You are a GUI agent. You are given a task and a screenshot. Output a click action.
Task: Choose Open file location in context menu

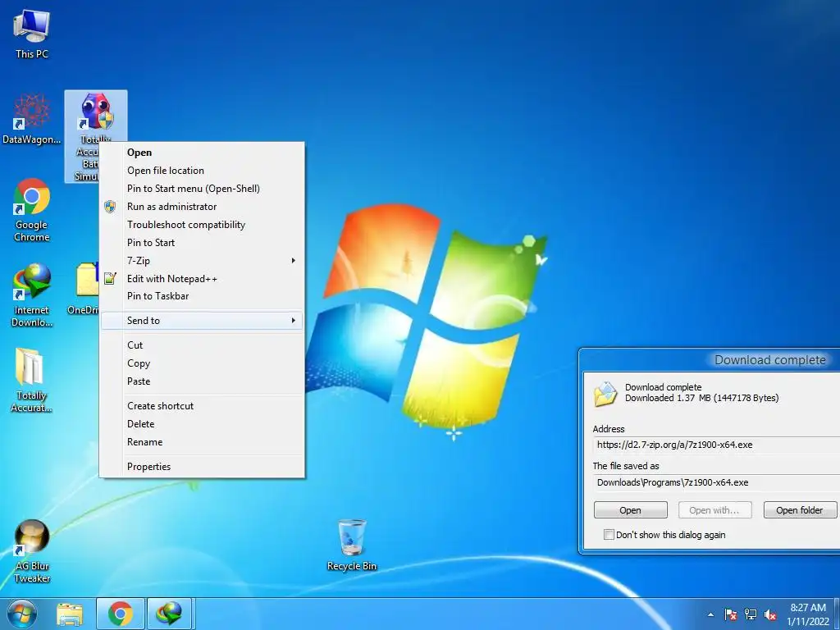(x=202, y=171)
